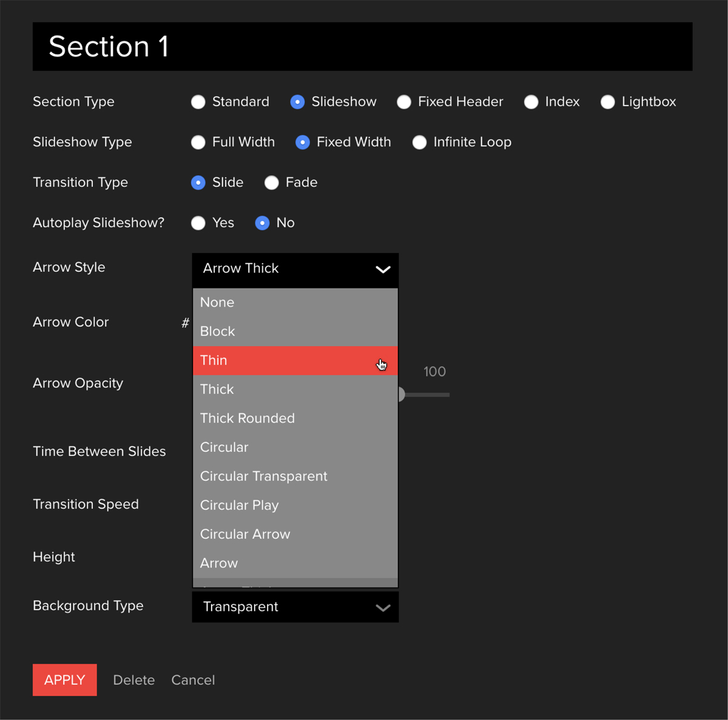Image resolution: width=728 pixels, height=720 pixels.
Task: Cancel the section settings dialog
Action: click(x=193, y=680)
